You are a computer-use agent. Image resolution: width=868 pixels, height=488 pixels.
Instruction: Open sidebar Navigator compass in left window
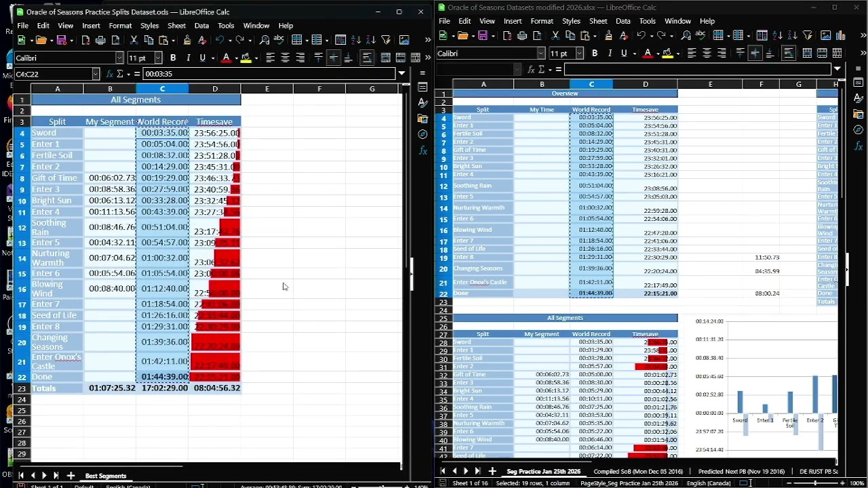(422, 135)
